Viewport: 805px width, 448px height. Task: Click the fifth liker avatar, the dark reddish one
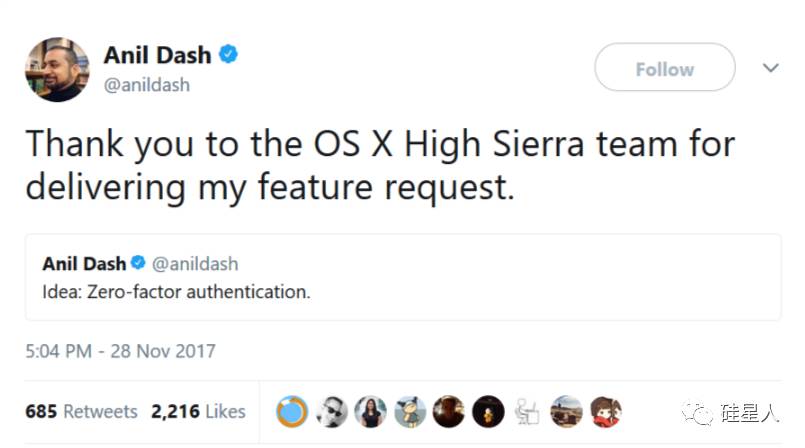tap(449, 411)
